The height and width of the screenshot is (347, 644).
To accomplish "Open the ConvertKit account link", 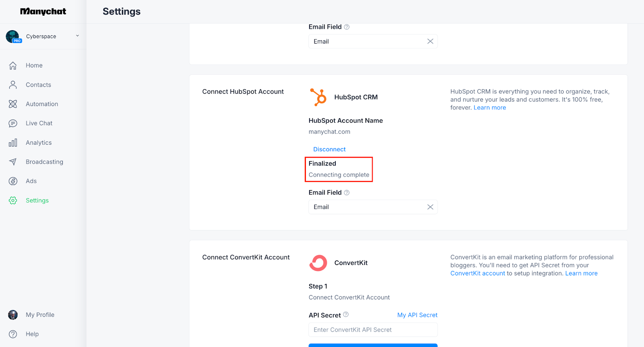I will tap(477, 273).
